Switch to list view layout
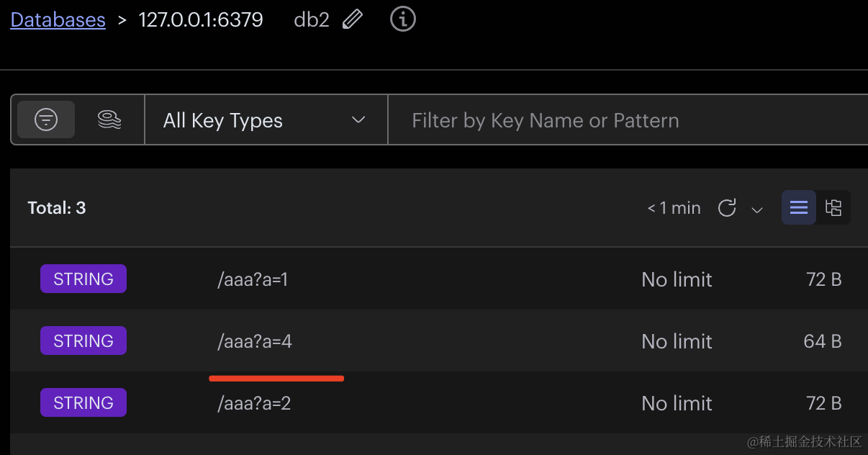This screenshot has width=868, height=455. pos(799,208)
